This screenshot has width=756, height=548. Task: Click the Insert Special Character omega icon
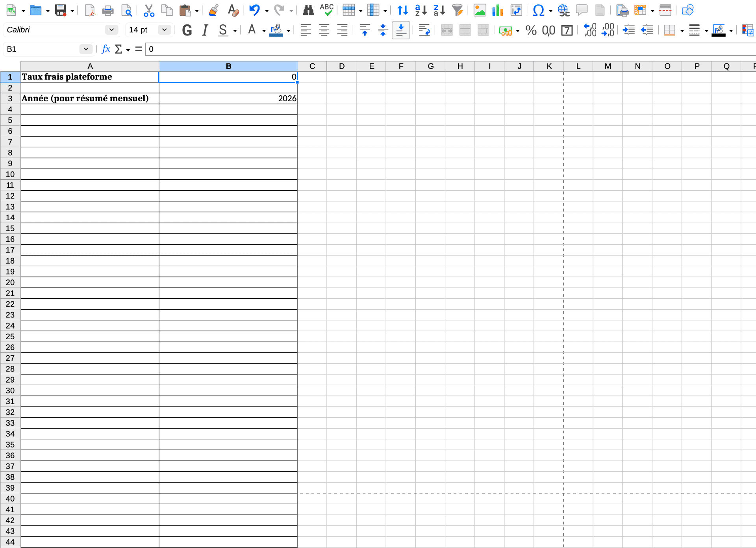pyautogui.click(x=538, y=10)
